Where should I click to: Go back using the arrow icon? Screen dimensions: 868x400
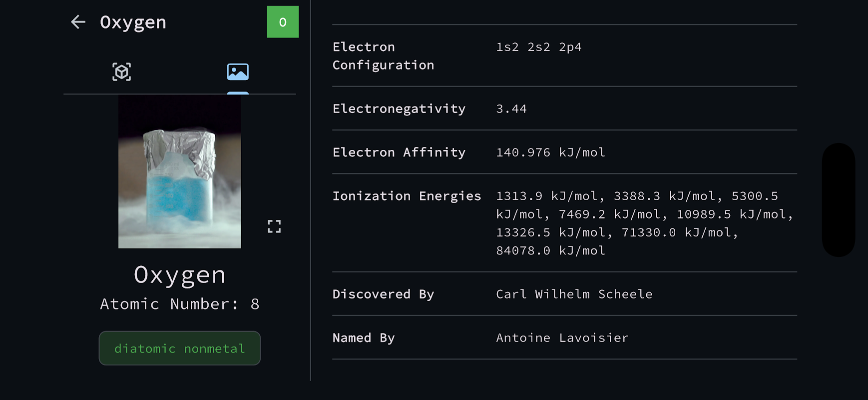pos(78,22)
